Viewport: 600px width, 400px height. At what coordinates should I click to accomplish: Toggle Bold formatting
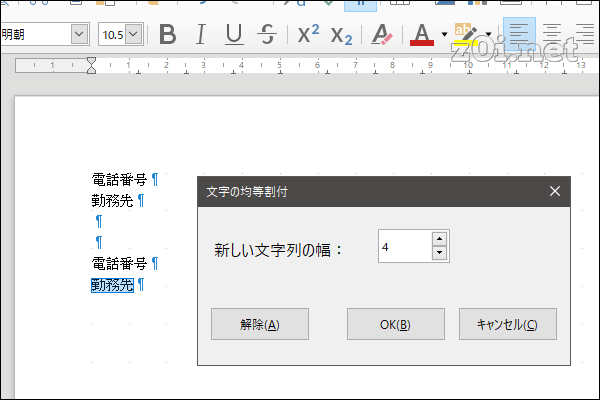[168, 34]
